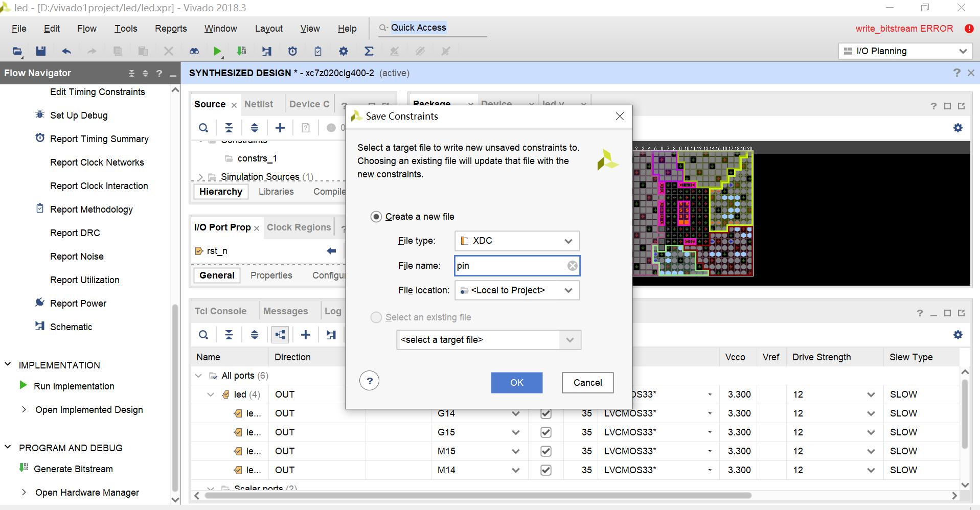Screen dimensions: 980x510
Task: Select Create a new file radio
Action: coord(376,217)
